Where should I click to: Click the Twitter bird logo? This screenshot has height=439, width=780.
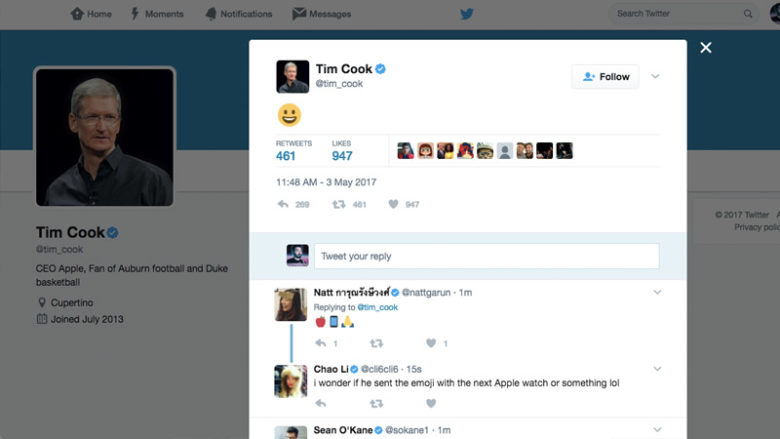(x=467, y=14)
